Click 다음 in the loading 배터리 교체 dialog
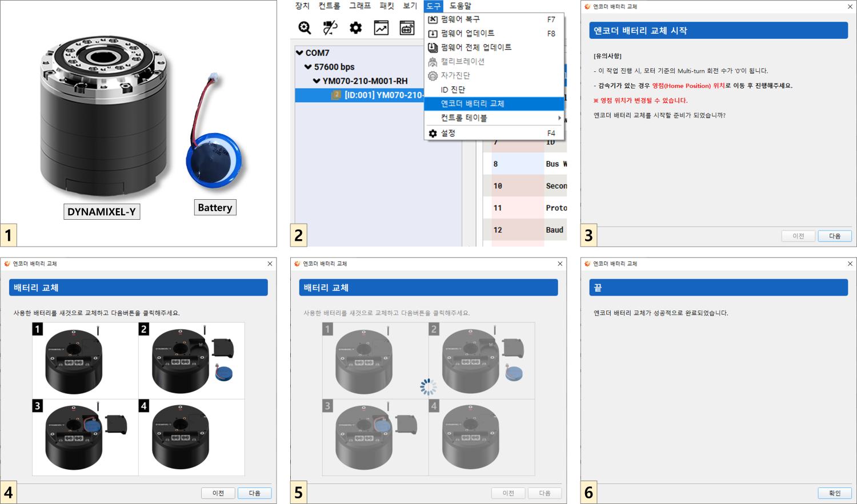 click(544, 493)
